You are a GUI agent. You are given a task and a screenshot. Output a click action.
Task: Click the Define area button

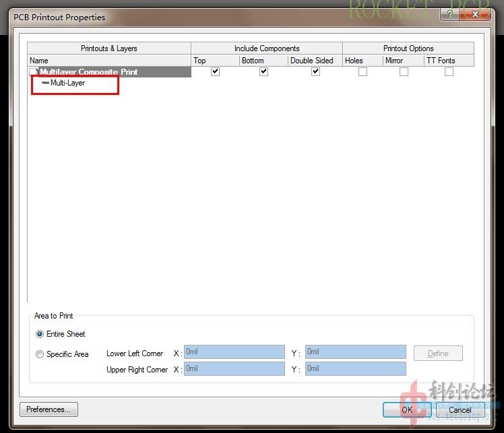tap(438, 353)
